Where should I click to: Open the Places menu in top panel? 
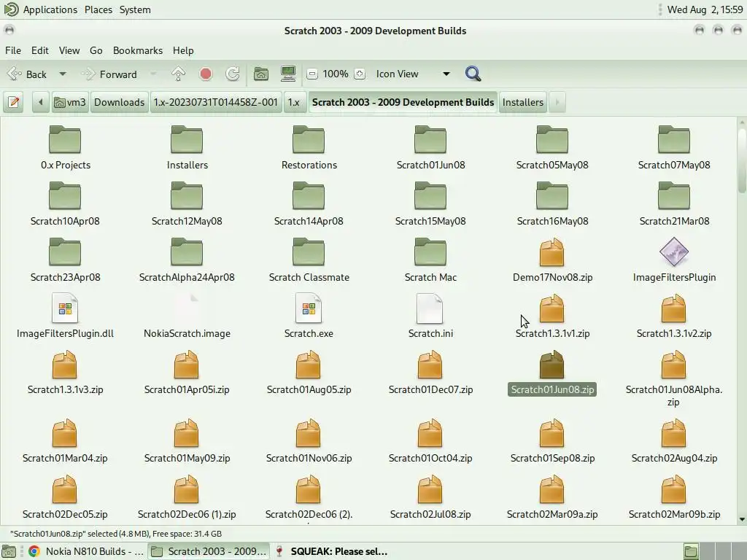click(98, 9)
